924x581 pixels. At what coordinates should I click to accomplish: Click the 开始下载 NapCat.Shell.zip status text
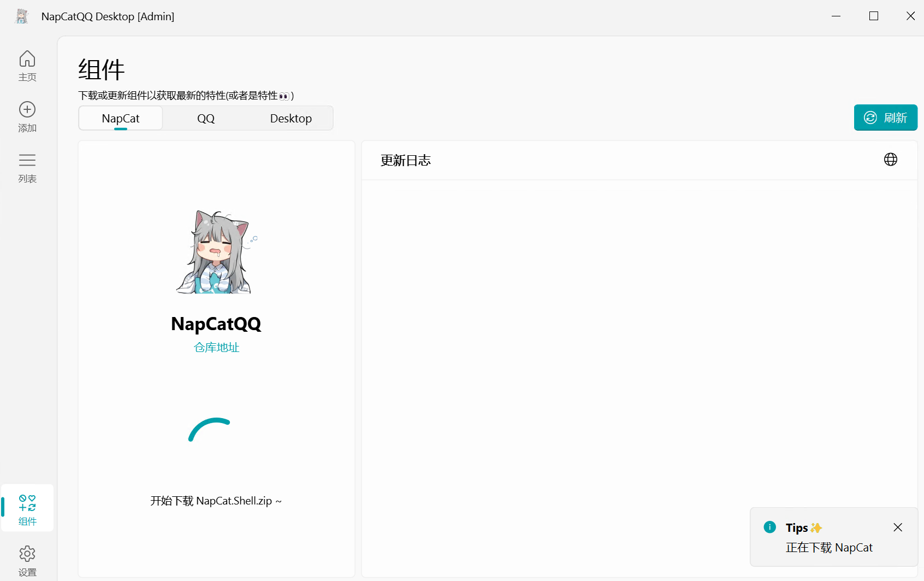(216, 501)
